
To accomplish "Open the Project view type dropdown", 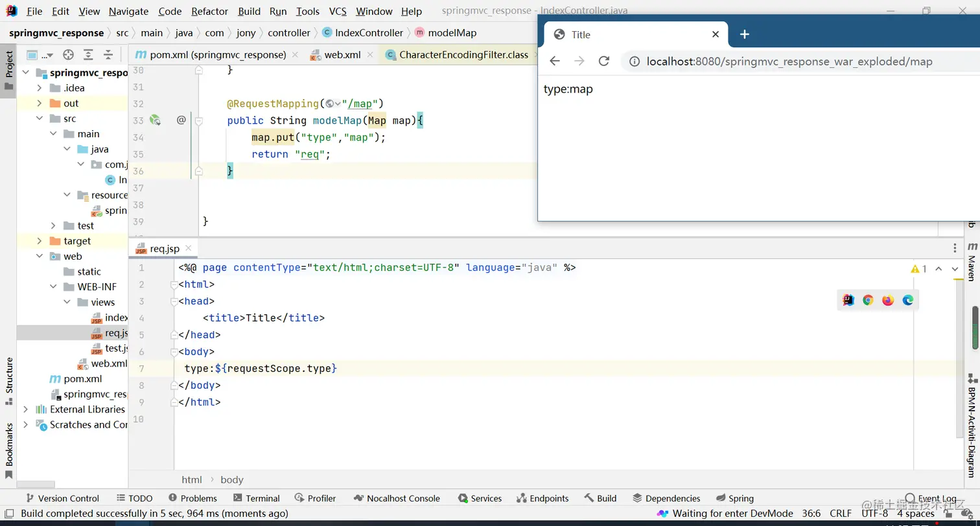I will coord(38,55).
